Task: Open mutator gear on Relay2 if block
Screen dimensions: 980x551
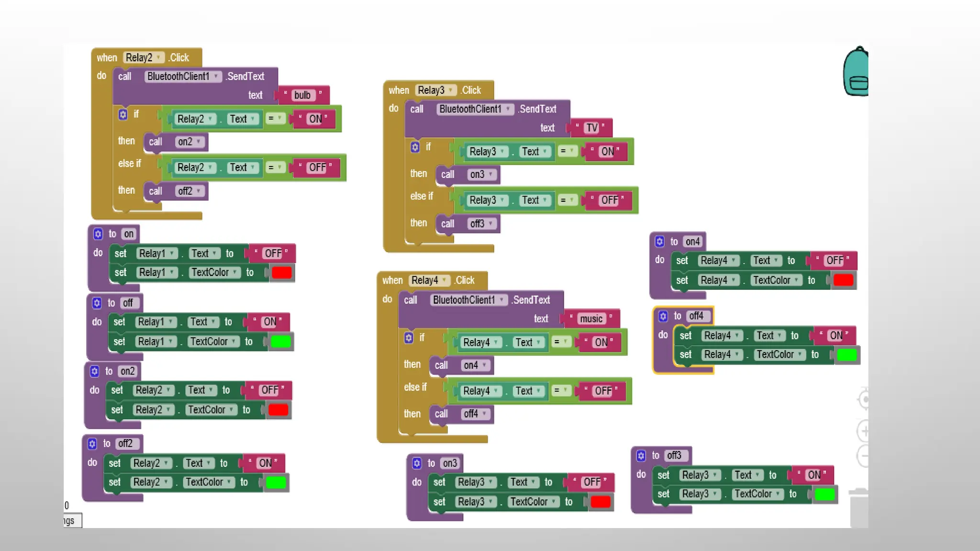Action: 123,114
